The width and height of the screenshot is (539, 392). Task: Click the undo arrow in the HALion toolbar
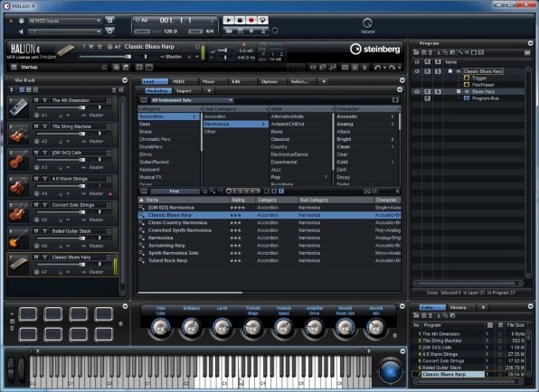click(x=377, y=67)
